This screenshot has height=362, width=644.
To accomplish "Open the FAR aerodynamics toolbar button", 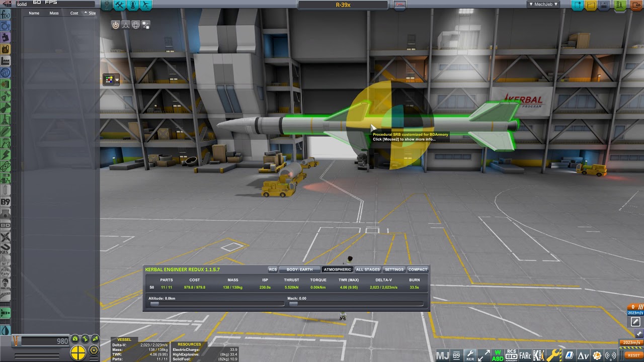I will coord(525,355).
